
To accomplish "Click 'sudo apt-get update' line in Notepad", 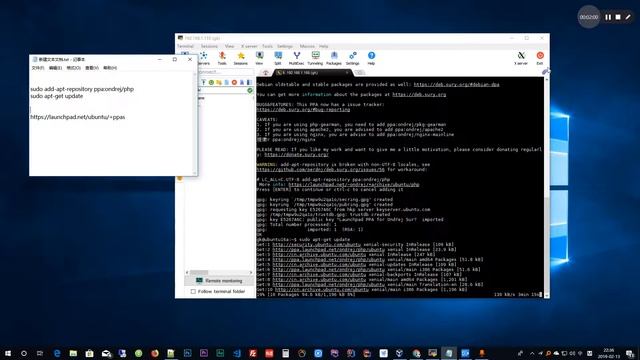I will (x=57, y=96).
